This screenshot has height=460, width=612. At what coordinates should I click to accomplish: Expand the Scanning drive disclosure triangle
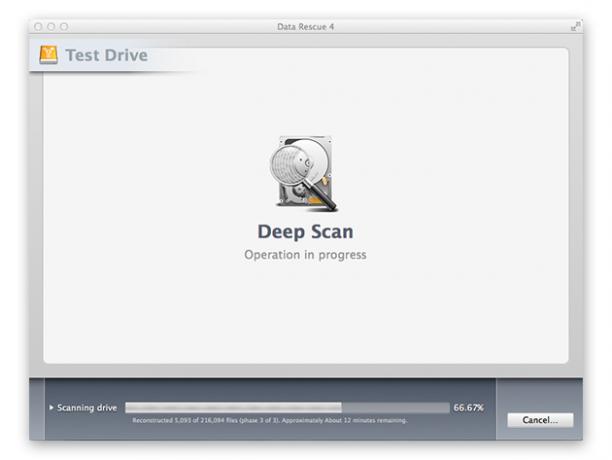click(51, 407)
